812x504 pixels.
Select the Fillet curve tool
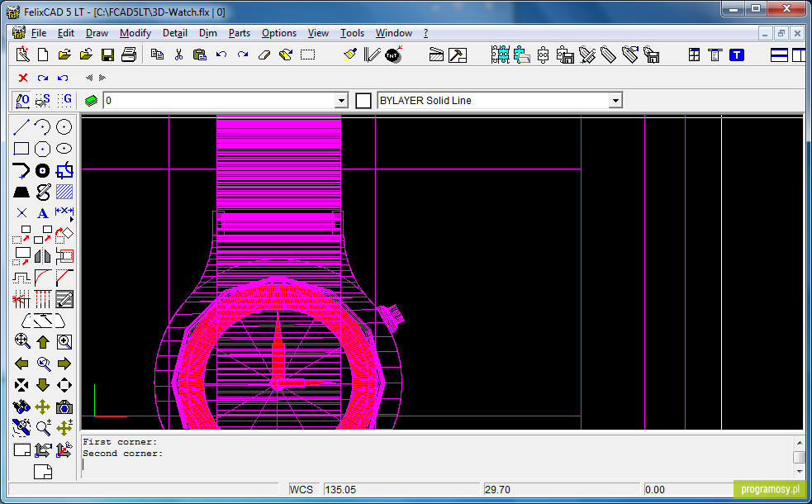[42, 278]
